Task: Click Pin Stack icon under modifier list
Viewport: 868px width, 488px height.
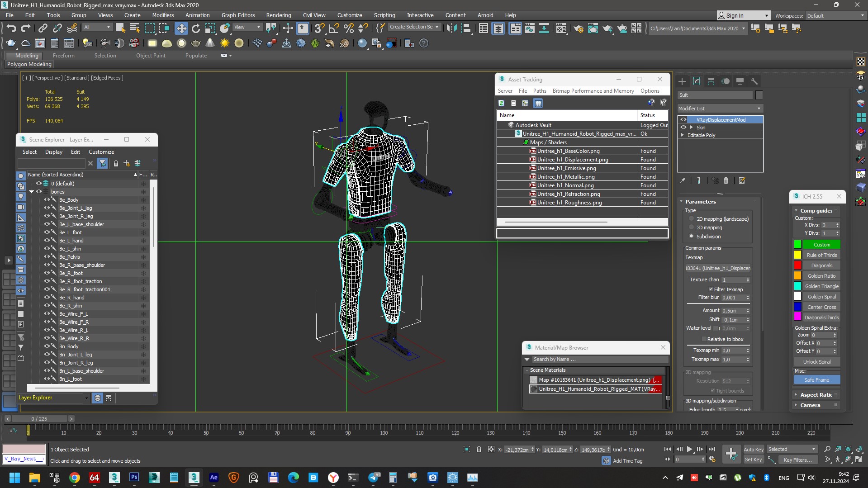Action: 683,180
